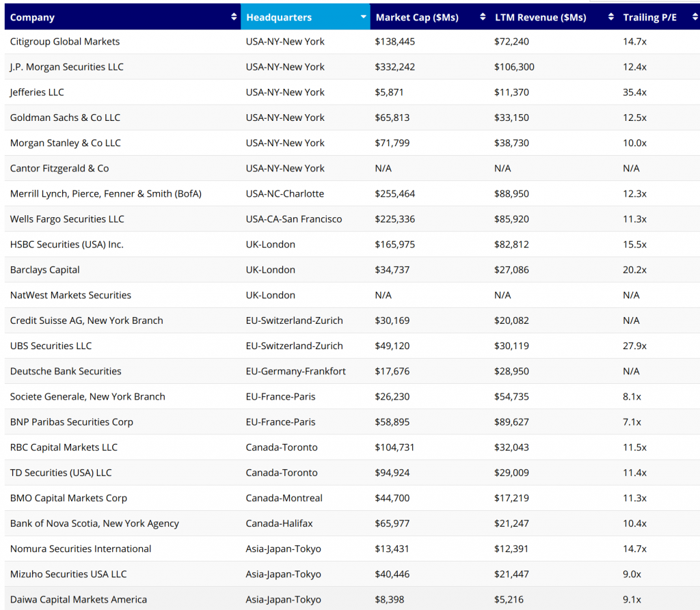The image size is (700, 610).
Task: Click the sort arrows in Company header
Action: tap(234, 17)
